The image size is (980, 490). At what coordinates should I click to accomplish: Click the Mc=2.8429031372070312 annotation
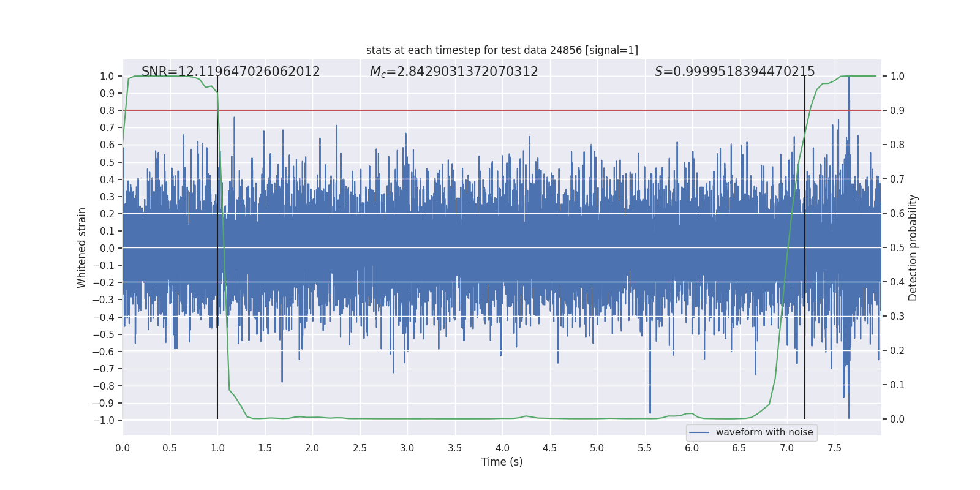point(454,72)
